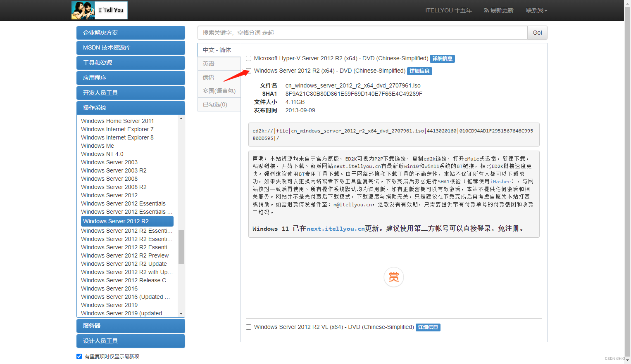Select Windows Internet Explorer 8
This screenshot has height=364, width=631.
(x=117, y=137)
